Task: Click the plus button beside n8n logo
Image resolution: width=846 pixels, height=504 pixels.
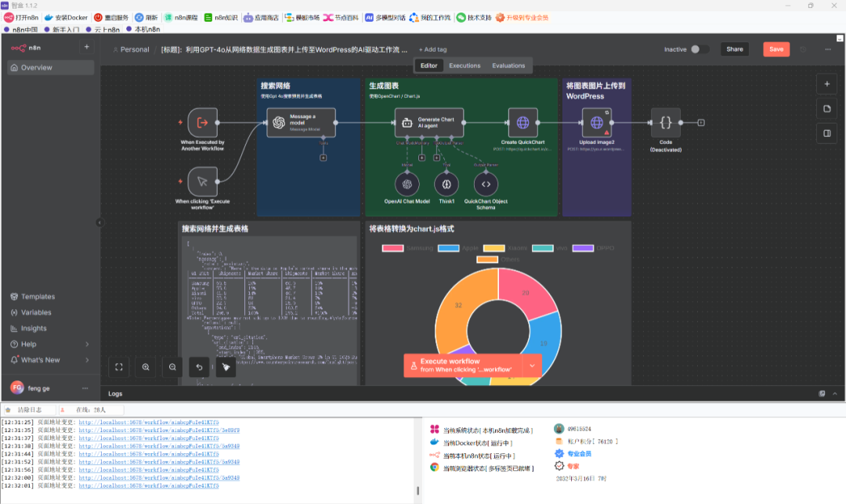Action: point(86,48)
